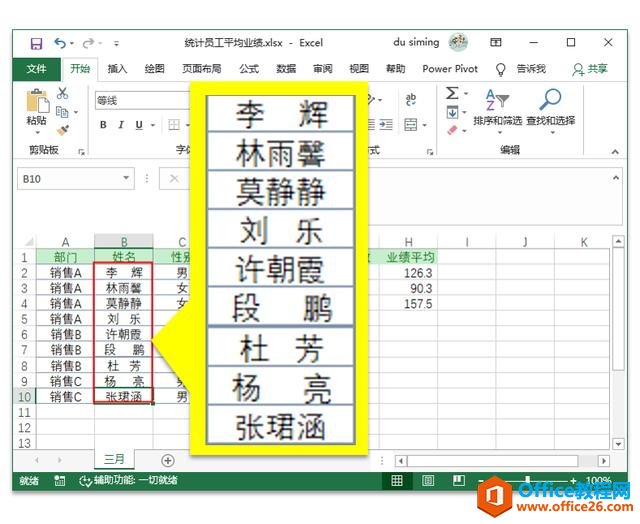Click the Borders icon
Viewport: 640px width, 524px height.
coord(174,125)
